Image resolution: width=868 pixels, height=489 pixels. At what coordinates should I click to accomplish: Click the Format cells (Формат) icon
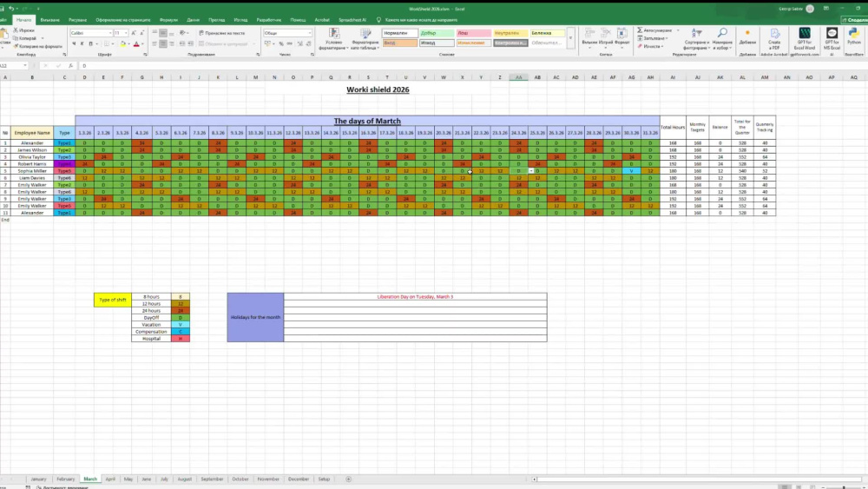621,36
